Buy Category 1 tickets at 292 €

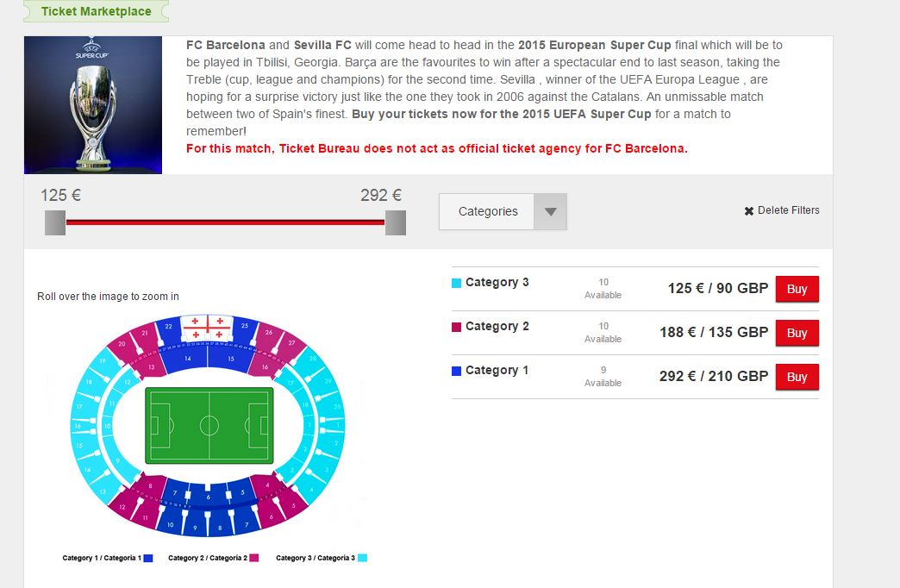coord(797,377)
